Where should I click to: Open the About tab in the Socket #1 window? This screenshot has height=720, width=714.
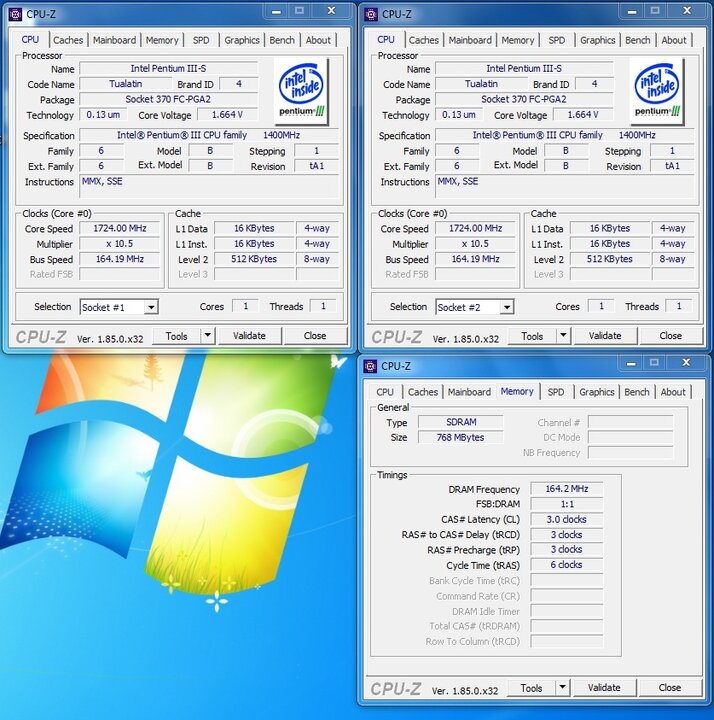pos(318,40)
